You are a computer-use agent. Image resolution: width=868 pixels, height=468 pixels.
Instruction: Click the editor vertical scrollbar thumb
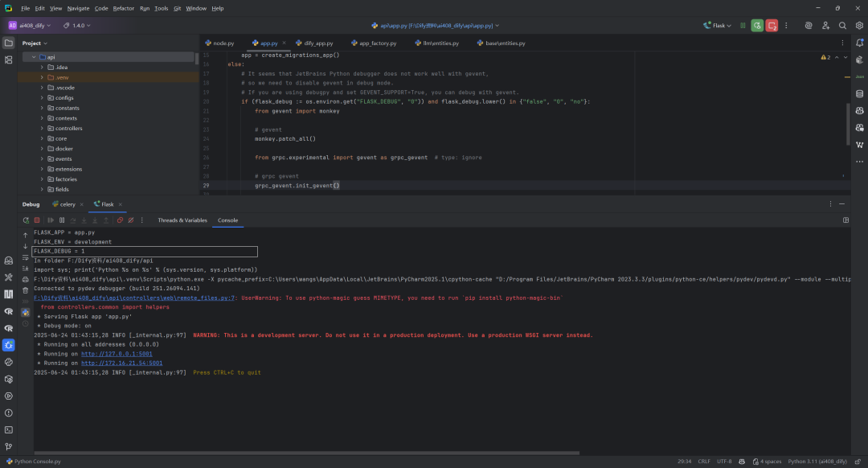pyautogui.click(x=847, y=125)
